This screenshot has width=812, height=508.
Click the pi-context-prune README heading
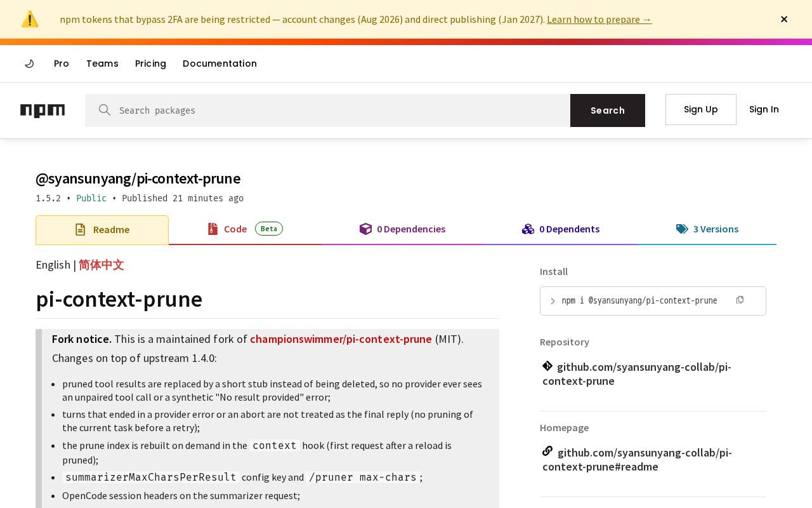click(x=119, y=299)
